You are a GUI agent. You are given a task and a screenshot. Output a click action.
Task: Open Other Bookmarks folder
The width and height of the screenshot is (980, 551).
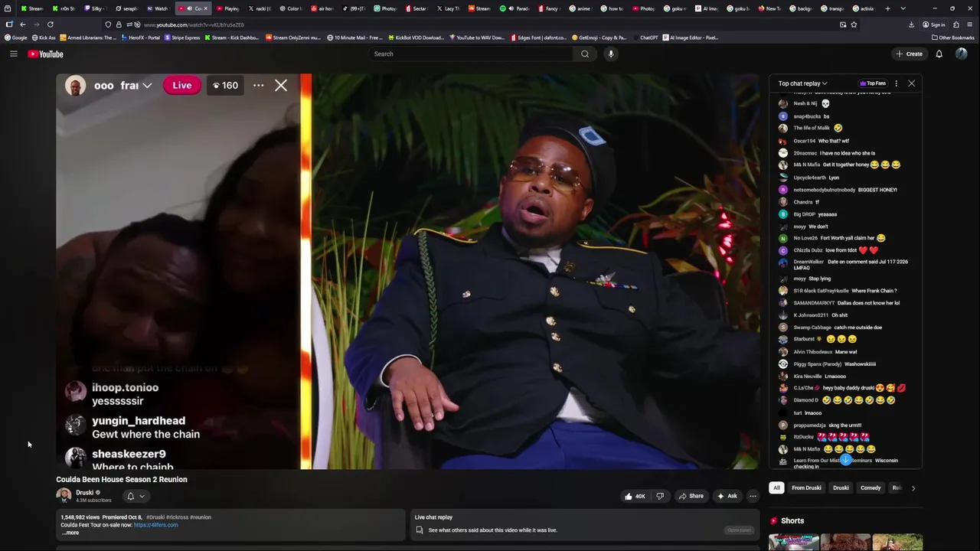point(953,37)
